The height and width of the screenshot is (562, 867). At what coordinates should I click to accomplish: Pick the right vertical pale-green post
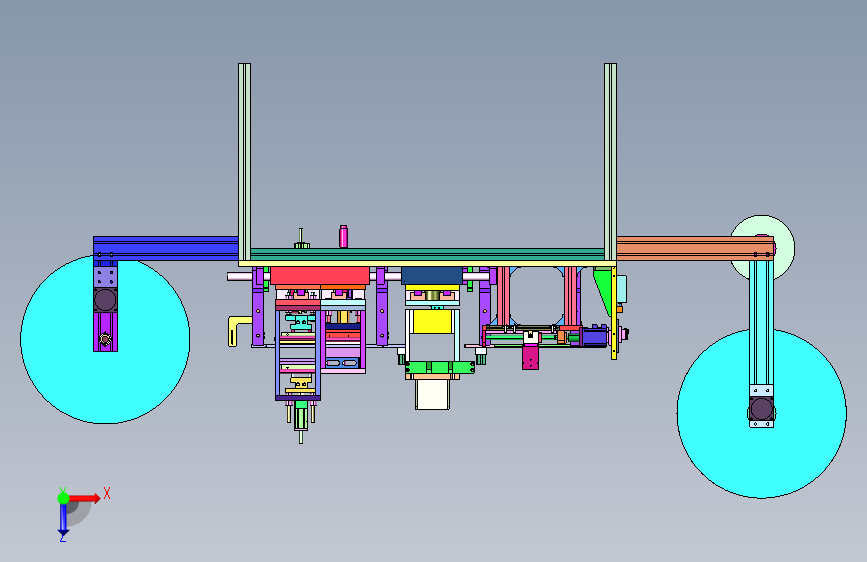pyautogui.click(x=610, y=162)
